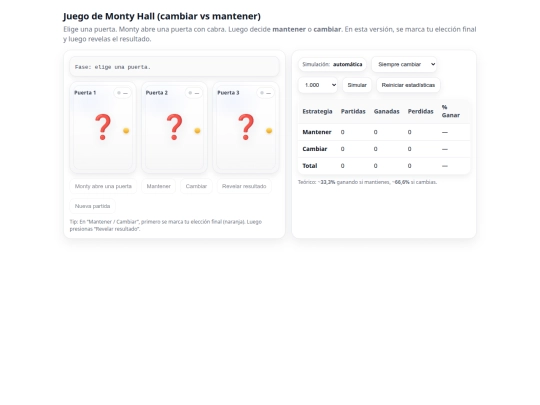Choose Puerta 1 door card
This screenshot has height=405, width=540.
(x=103, y=127)
